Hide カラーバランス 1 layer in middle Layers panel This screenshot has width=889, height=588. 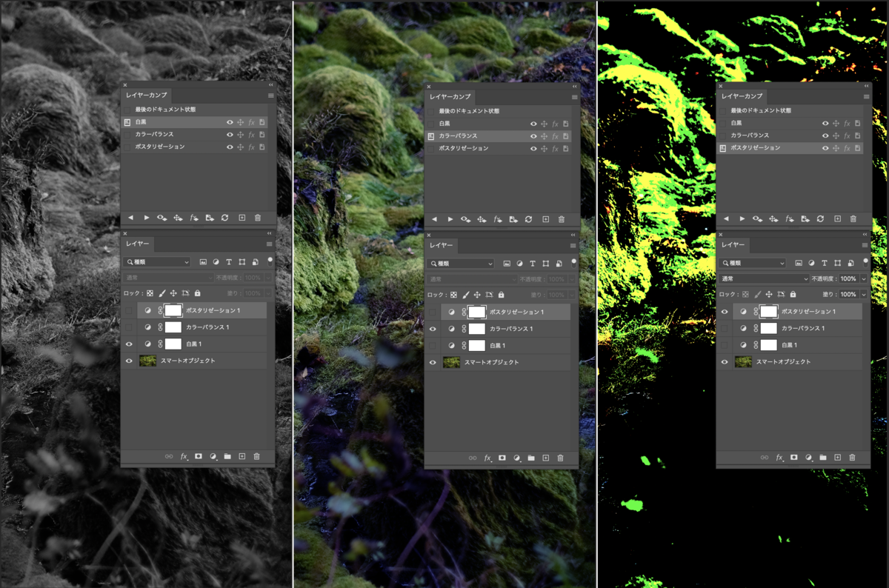(x=433, y=329)
